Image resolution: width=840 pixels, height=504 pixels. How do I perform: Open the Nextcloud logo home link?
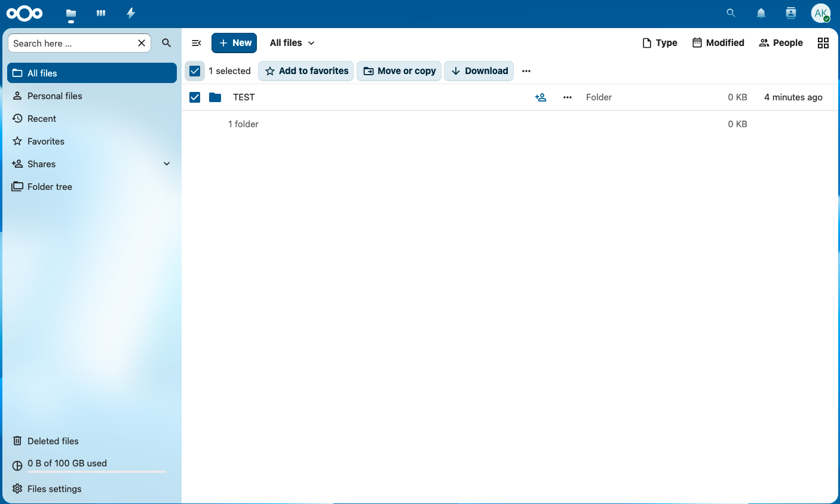click(24, 13)
